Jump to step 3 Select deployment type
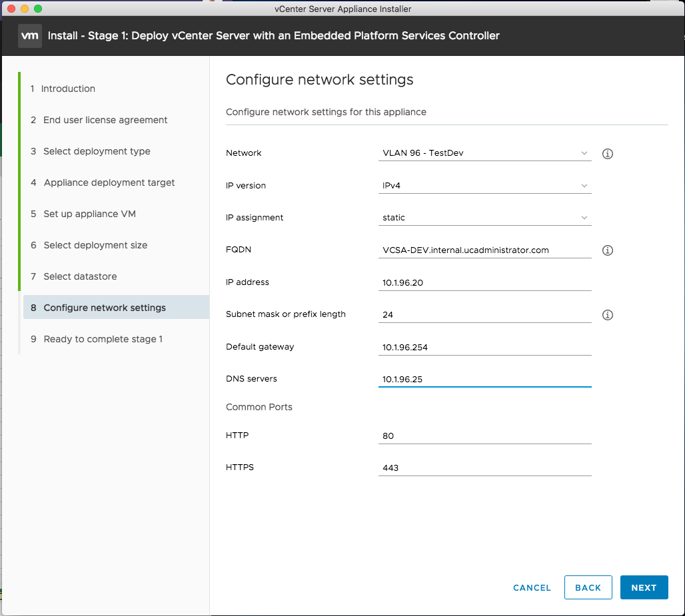The width and height of the screenshot is (685, 616). click(97, 151)
